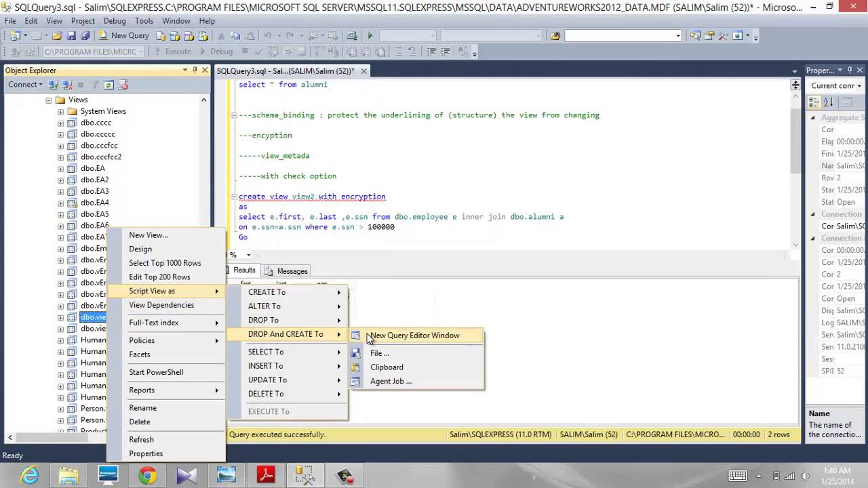Viewport: 868px width, 488px height.
Task: Select the SQLQuery3.sql document tab
Action: 285,71
